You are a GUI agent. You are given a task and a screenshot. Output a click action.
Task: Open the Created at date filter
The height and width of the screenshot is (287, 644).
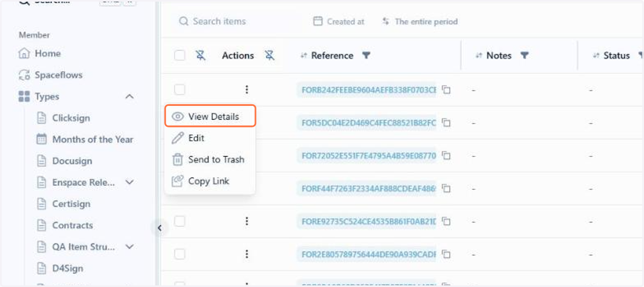click(x=339, y=21)
